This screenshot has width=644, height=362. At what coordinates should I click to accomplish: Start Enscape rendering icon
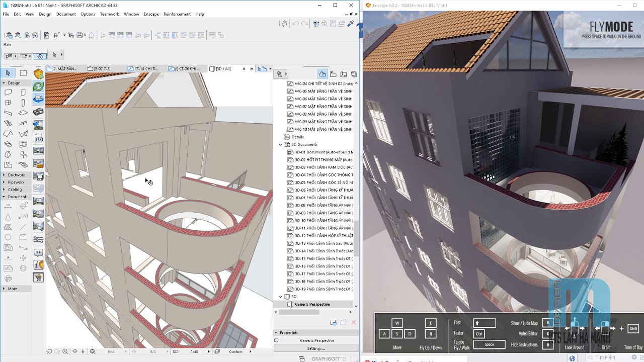coord(38,74)
